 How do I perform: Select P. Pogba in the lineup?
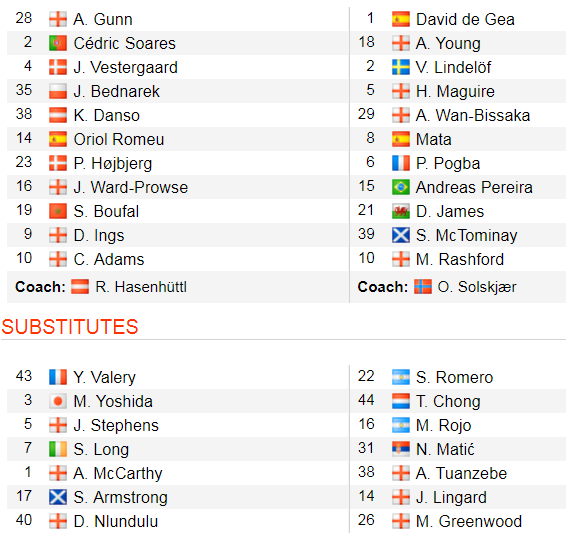click(448, 163)
